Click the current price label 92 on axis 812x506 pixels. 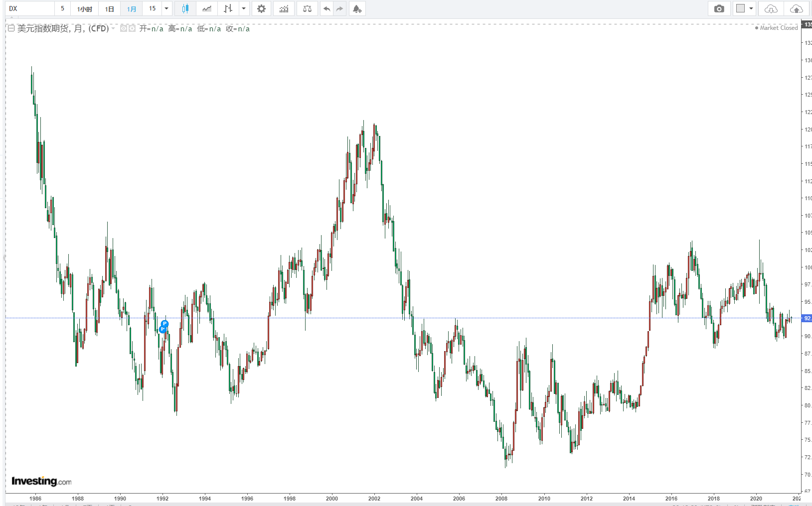coord(807,318)
